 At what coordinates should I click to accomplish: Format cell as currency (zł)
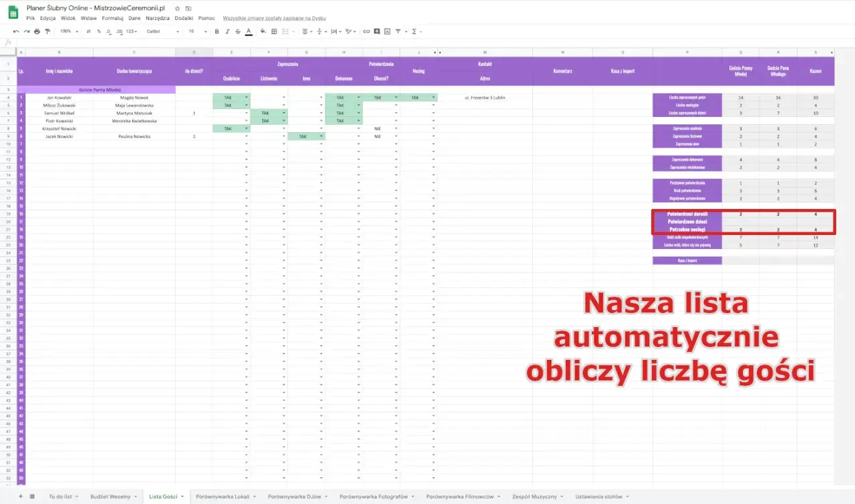tap(88, 31)
